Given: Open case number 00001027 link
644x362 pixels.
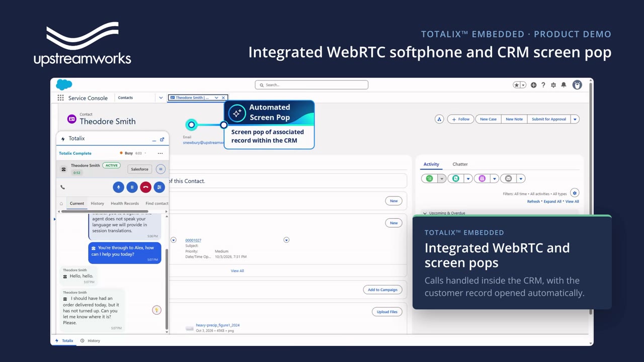Looking at the screenshot, I should point(193,240).
